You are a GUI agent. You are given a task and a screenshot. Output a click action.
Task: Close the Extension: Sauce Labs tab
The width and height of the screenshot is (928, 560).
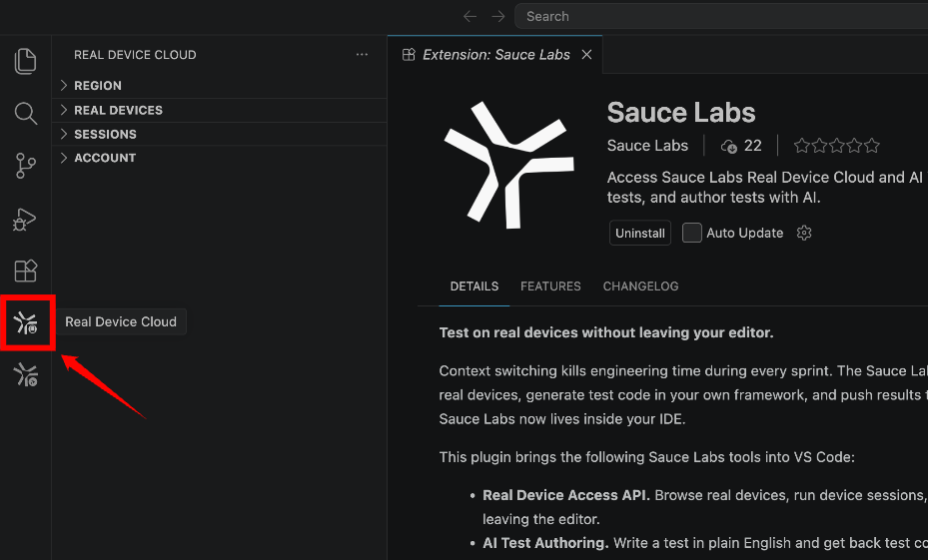tap(586, 55)
